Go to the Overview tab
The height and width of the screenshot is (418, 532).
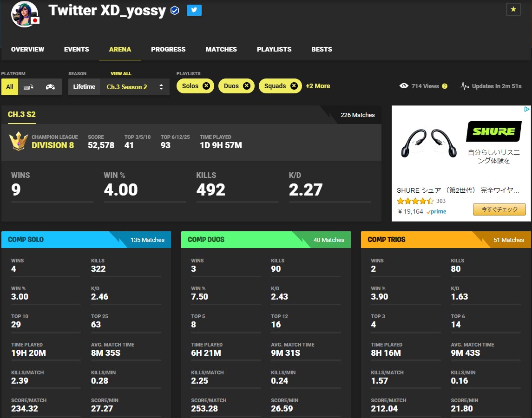tap(27, 49)
